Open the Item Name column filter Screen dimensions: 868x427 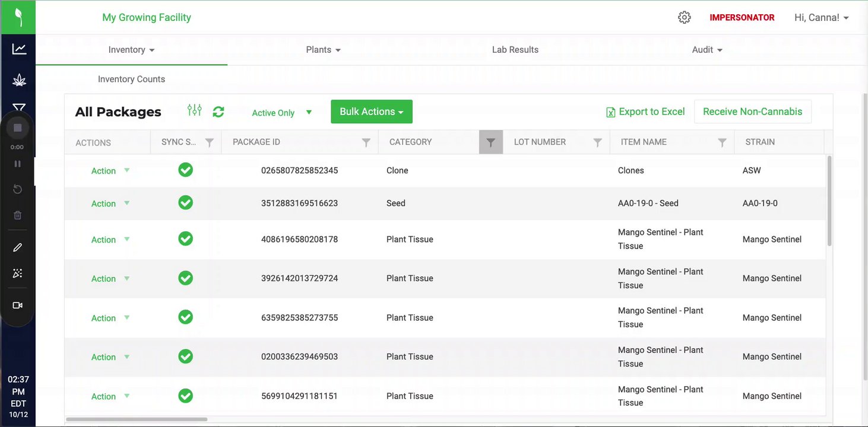(x=722, y=142)
